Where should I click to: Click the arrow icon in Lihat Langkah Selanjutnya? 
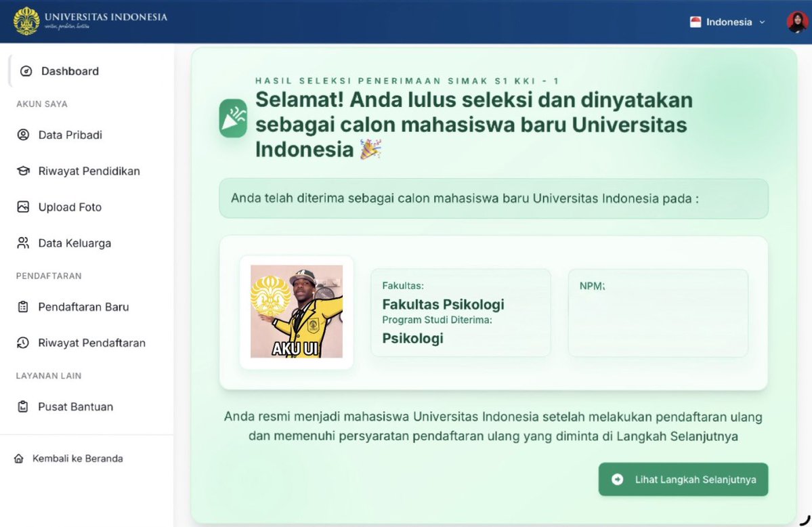617,480
